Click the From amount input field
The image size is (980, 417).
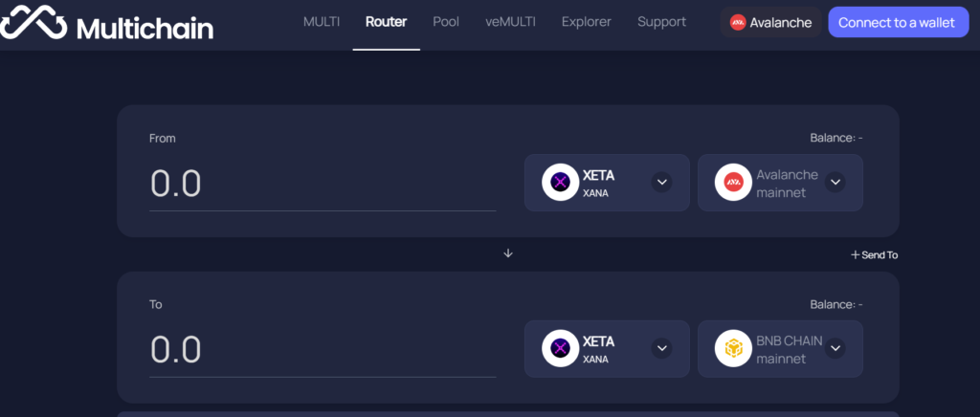coord(323,184)
